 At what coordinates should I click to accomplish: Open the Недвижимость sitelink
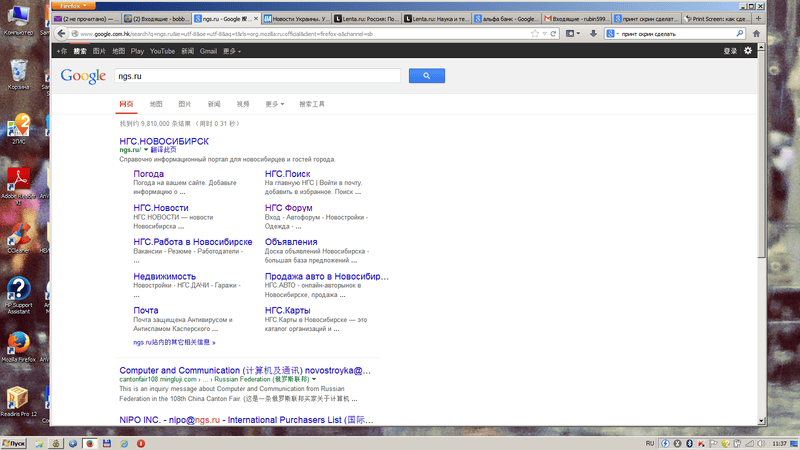tap(164, 277)
